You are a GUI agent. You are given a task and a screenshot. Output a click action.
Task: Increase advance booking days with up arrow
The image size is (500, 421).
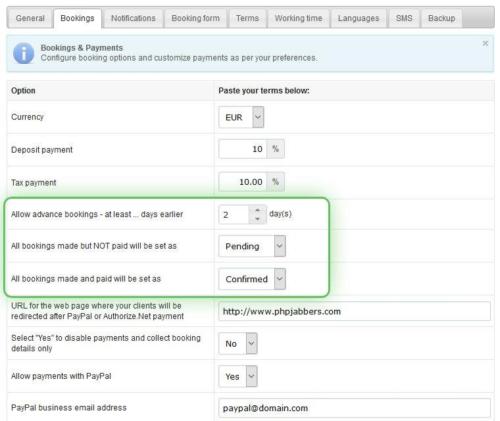click(x=257, y=210)
